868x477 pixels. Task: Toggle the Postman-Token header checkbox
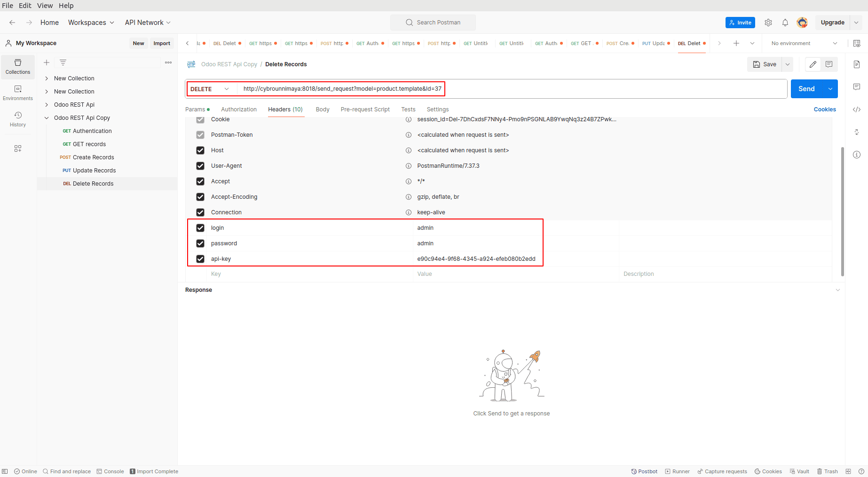pos(200,135)
